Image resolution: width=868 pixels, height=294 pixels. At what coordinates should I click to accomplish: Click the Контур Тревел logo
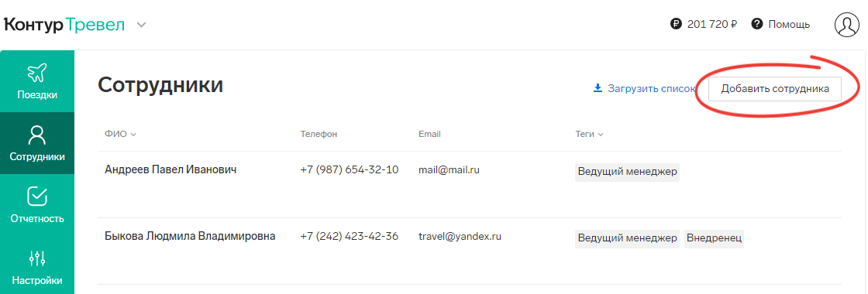[64, 25]
